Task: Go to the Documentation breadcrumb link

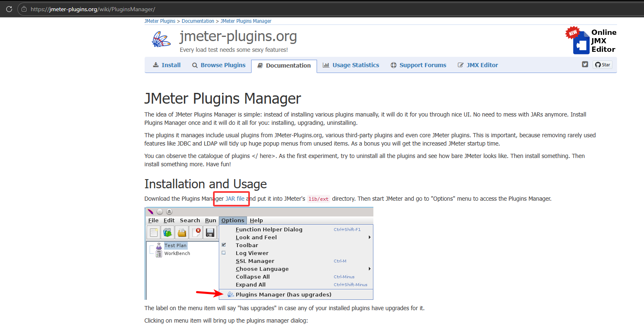Action: click(198, 21)
